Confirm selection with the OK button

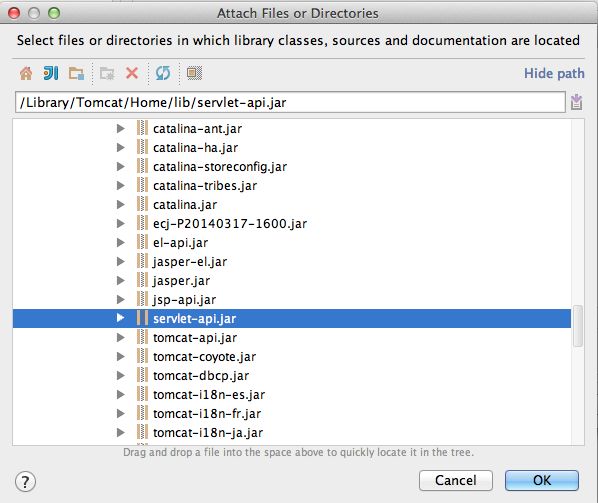542,481
